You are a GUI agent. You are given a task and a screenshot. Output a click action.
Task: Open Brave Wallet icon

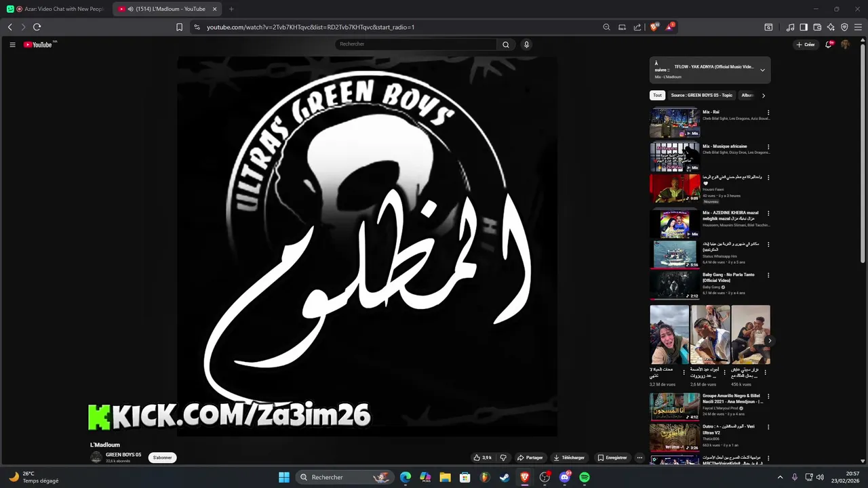click(817, 27)
